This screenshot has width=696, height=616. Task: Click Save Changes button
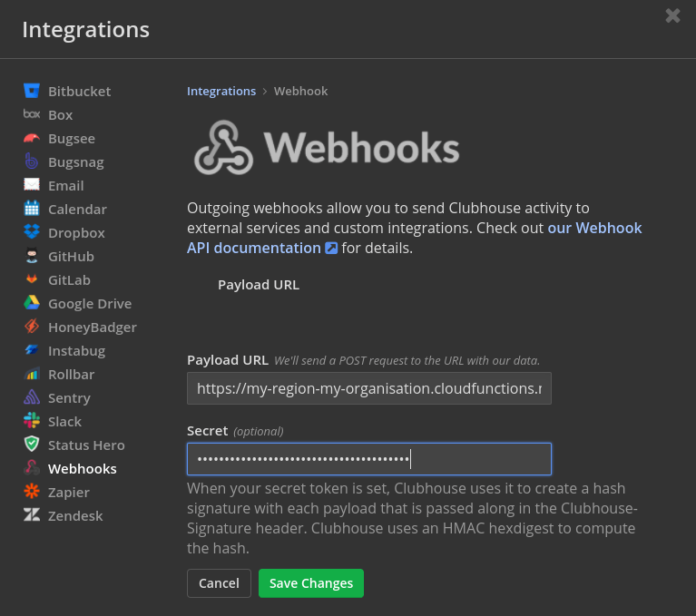click(311, 582)
